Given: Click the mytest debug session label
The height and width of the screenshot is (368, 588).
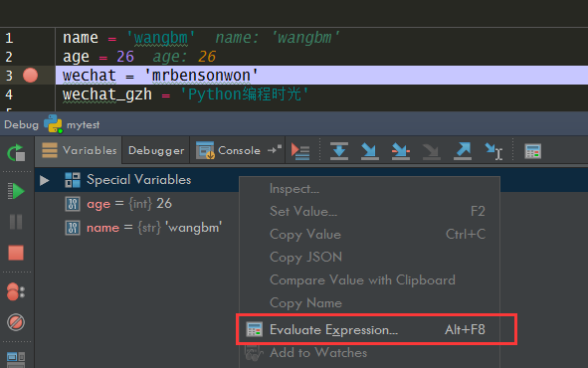Looking at the screenshot, I should [84, 124].
